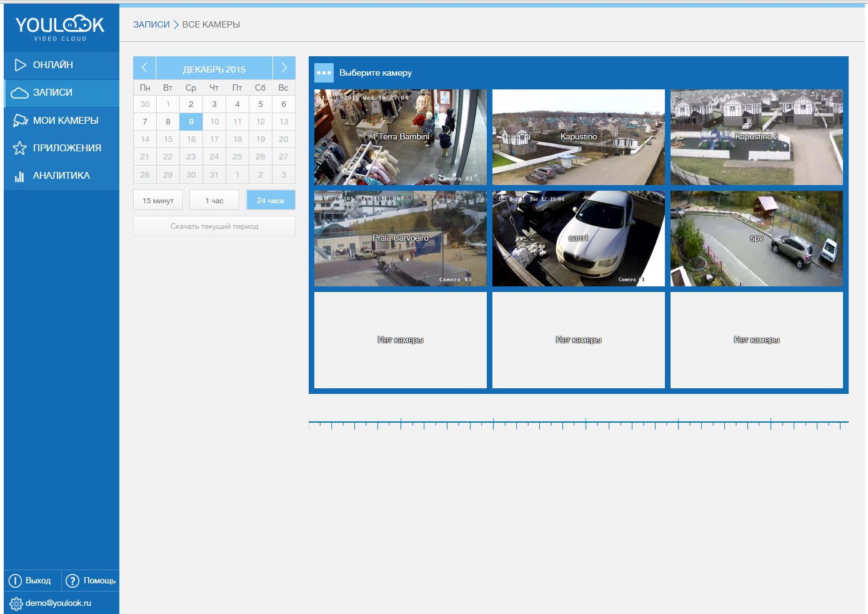Click the camera icon beside Мои камеры
The height and width of the screenshot is (614, 868).
tap(20, 121)
